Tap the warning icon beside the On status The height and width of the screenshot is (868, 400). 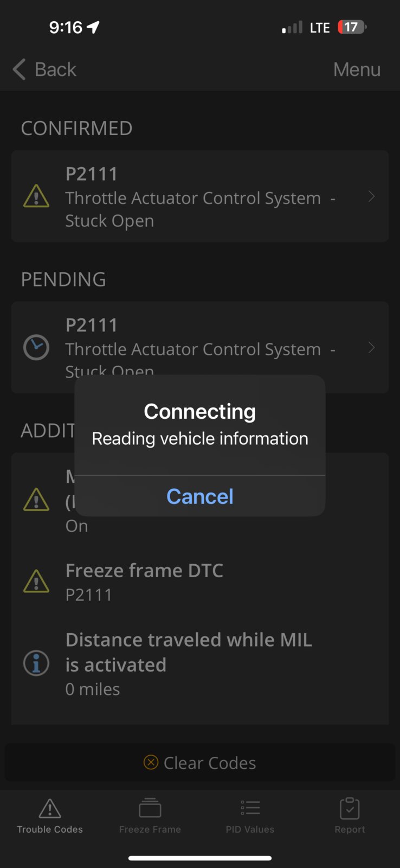pyautogui.click(x=36, y=500)
